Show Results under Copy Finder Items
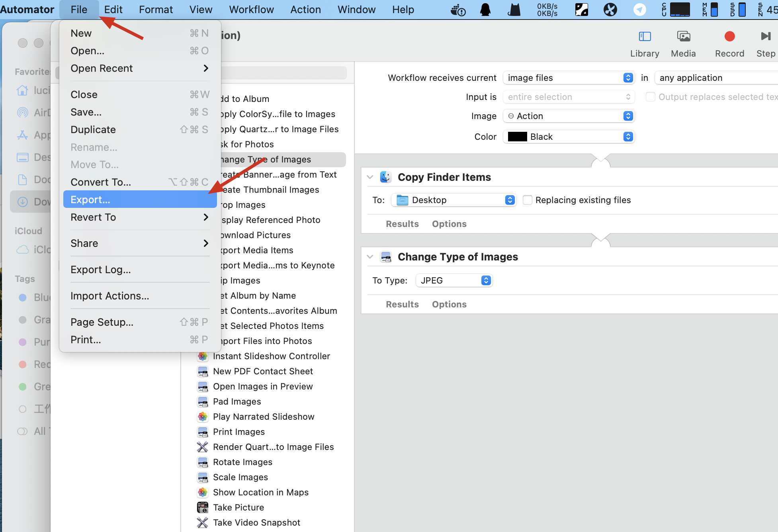The height and width of the screenshot is (532, 778). tap(402, 224)
